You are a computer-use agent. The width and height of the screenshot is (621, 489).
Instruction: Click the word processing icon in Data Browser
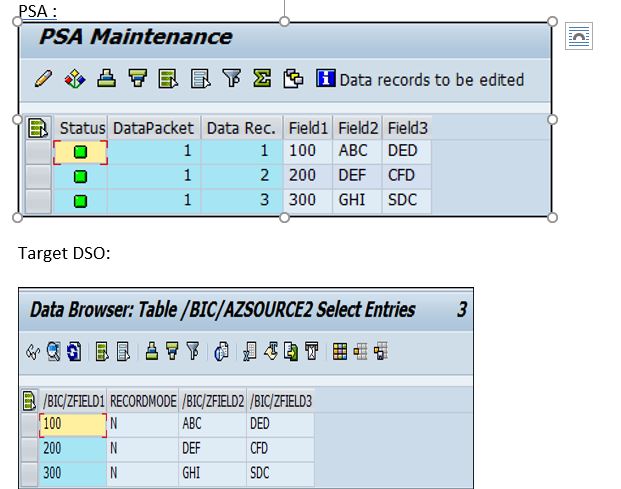tap(271, 351)
